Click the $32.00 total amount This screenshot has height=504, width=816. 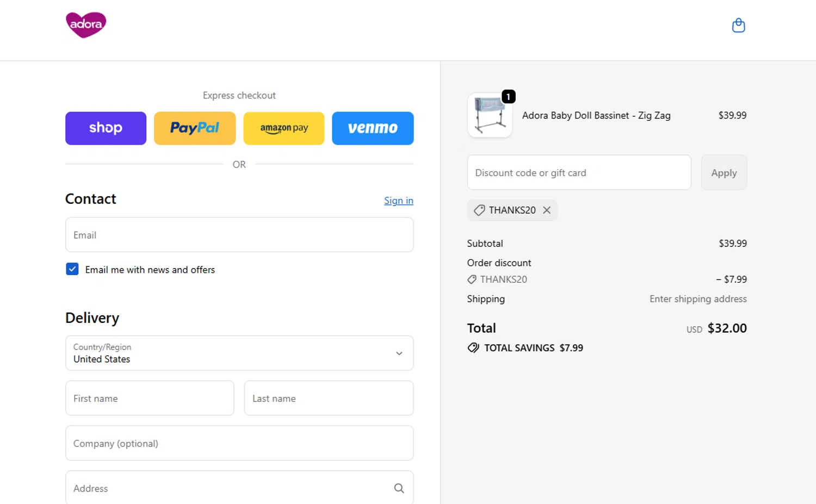pos(727,328)
